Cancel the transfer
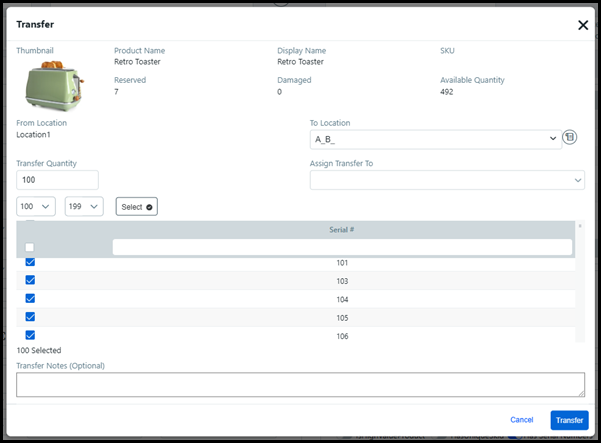 [522, 420]
